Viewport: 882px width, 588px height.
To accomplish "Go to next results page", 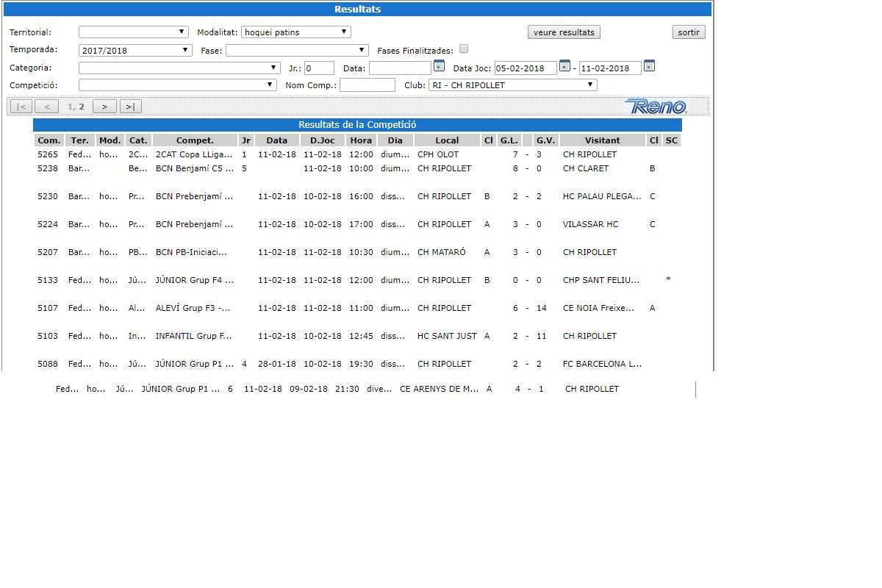I will coord(104,107).
